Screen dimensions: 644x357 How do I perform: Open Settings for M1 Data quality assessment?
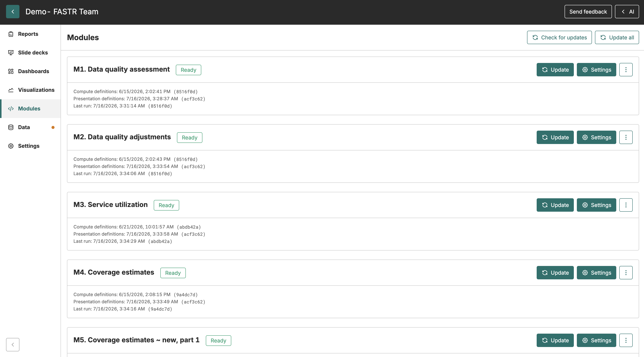pos(596,70)
